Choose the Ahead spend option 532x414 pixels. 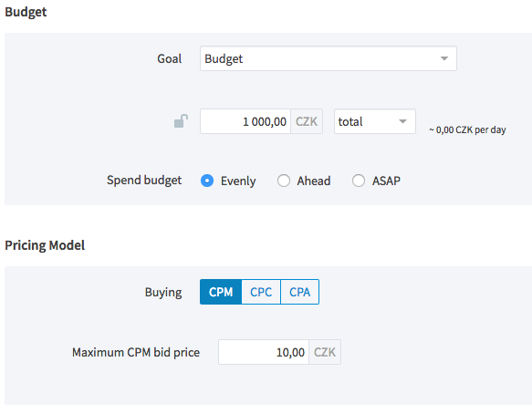pyautogui.click(x=284, y=181)
